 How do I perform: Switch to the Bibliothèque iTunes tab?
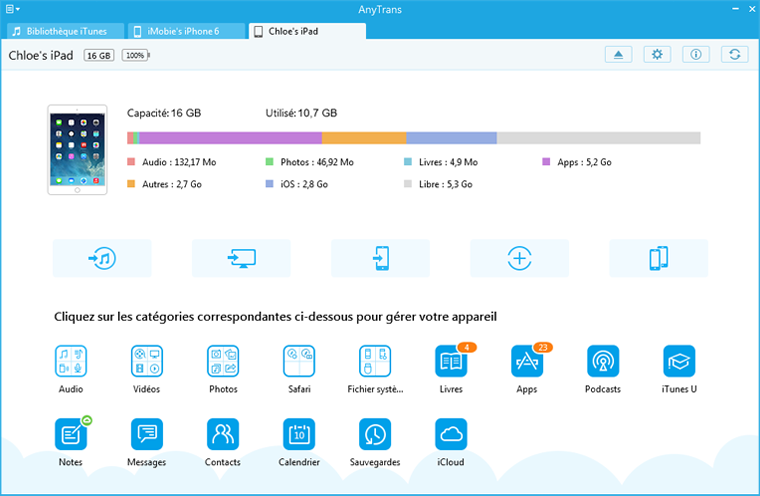pos(66,31)
